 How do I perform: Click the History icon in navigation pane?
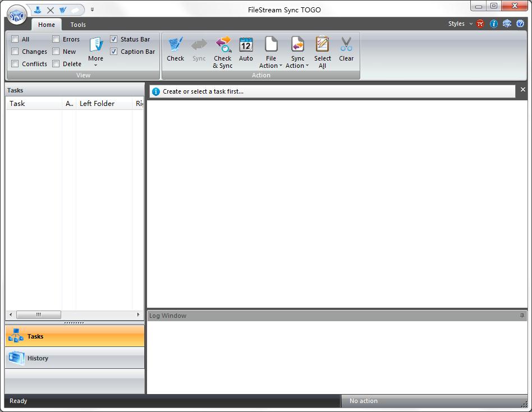click(x=16, y=358)
